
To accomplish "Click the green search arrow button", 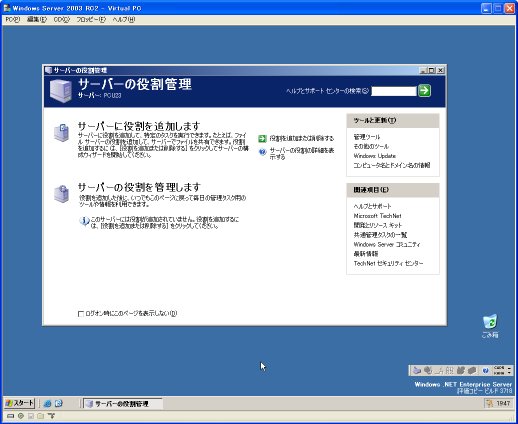I will pos(424,91).
